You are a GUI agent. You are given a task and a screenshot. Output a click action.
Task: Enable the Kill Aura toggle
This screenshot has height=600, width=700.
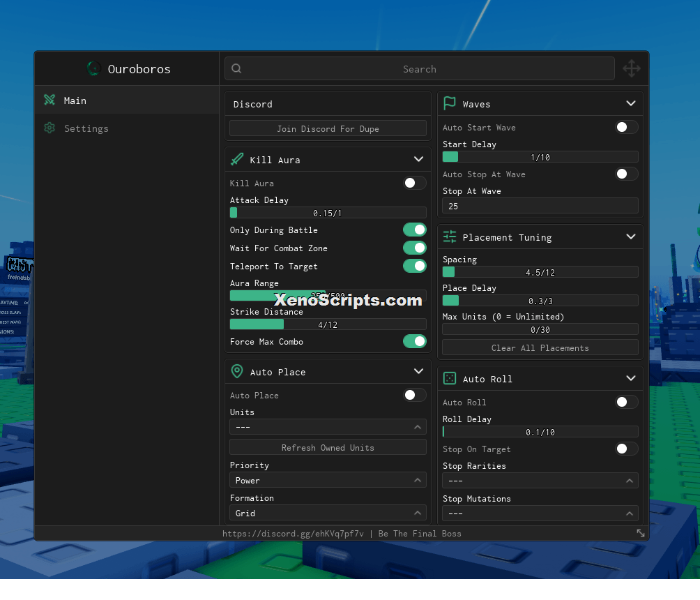(414, 183)
